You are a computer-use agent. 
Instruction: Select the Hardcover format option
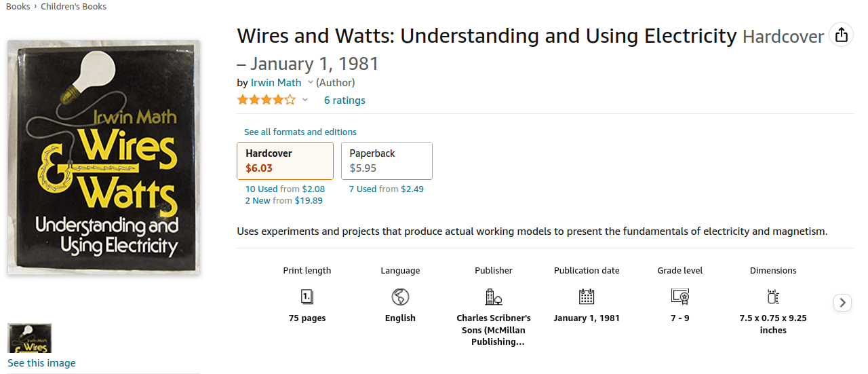285,161
